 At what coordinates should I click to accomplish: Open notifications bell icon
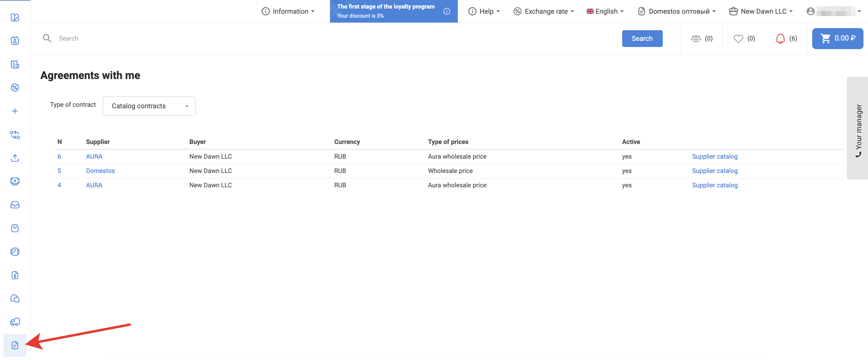780,38
